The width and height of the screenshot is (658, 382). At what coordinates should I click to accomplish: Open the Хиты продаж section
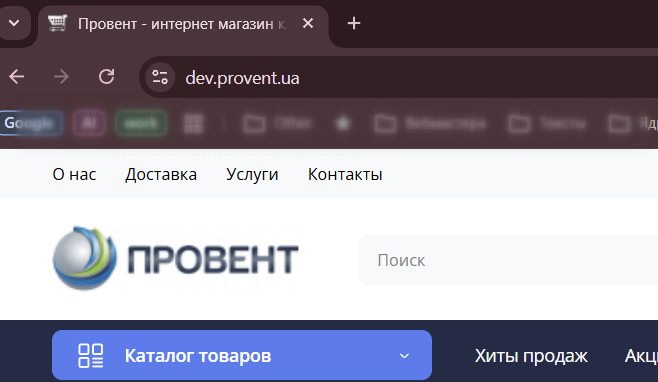tap(531, 356)
